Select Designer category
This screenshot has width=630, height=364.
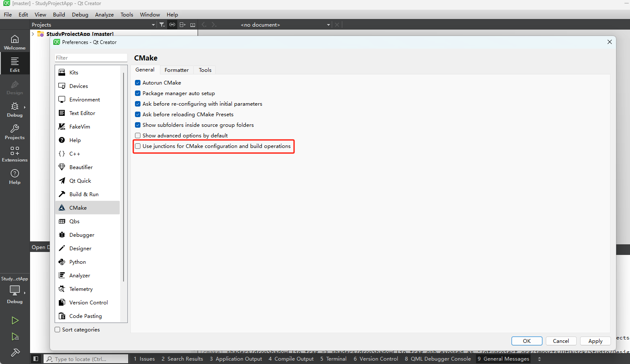click(x=88, y=248)
